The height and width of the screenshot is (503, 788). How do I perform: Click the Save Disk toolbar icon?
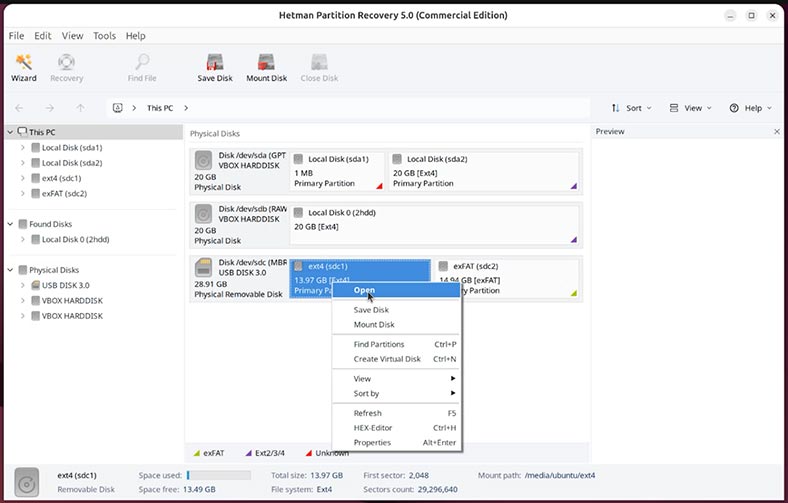click(215, 68)
